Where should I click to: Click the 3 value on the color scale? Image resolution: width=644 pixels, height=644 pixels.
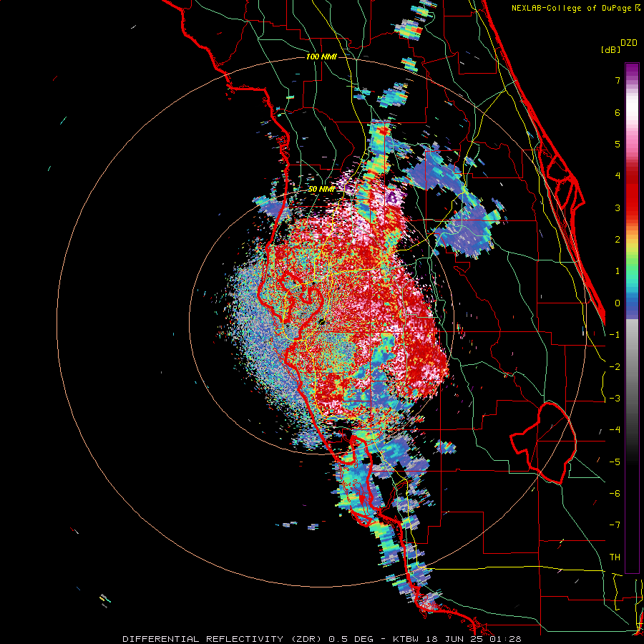[x=618, y=208]
